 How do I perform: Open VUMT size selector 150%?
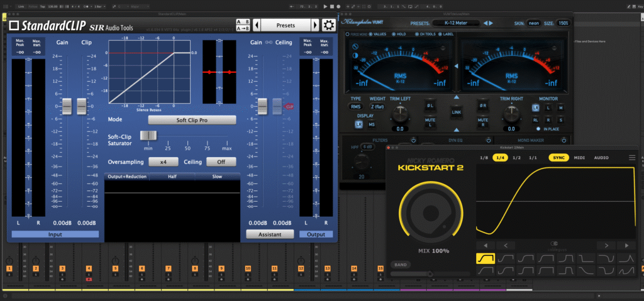tap(563, 23)
